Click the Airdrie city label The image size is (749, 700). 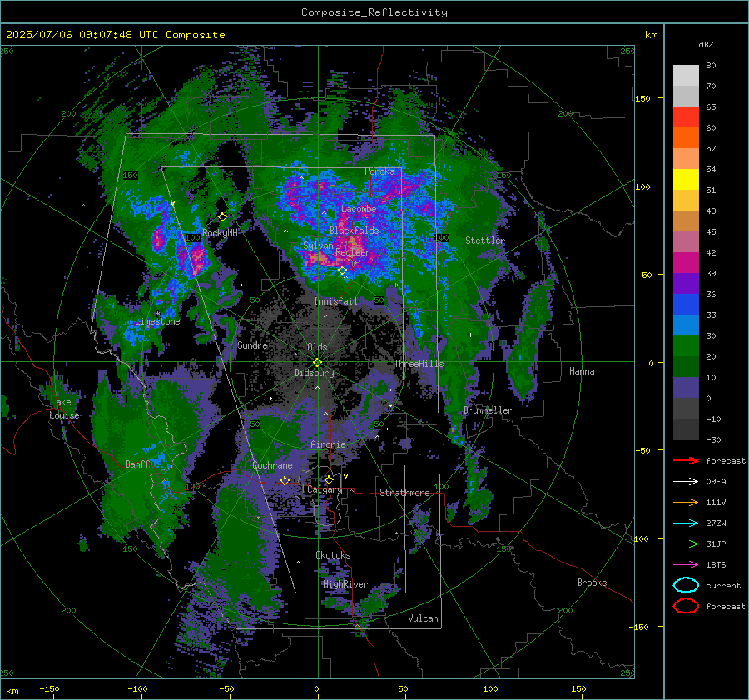(328, 444)
